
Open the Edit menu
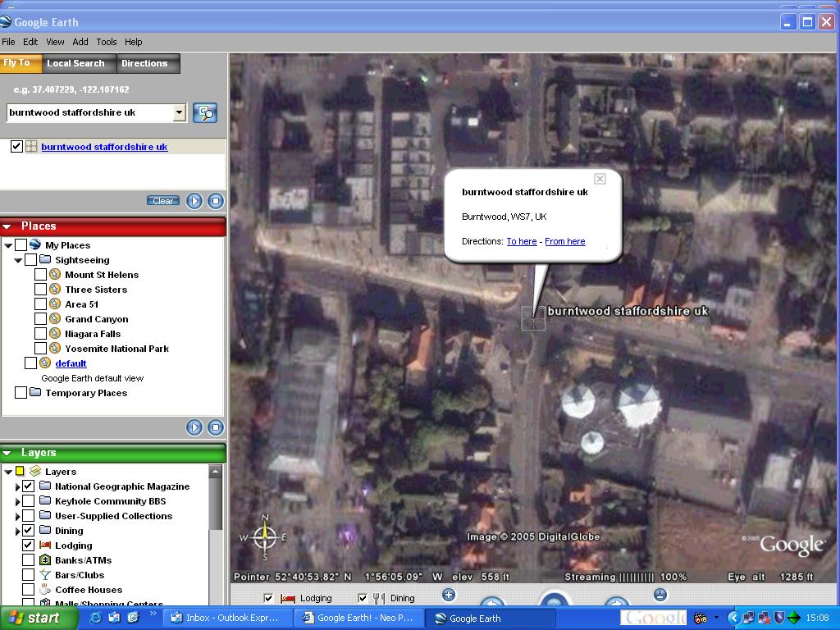[30, 42]
